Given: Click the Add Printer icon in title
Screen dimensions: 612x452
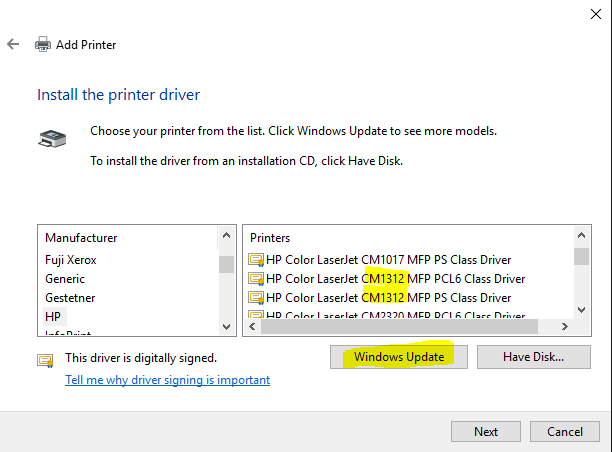Looking at the screenshot, I should point(43,44).
